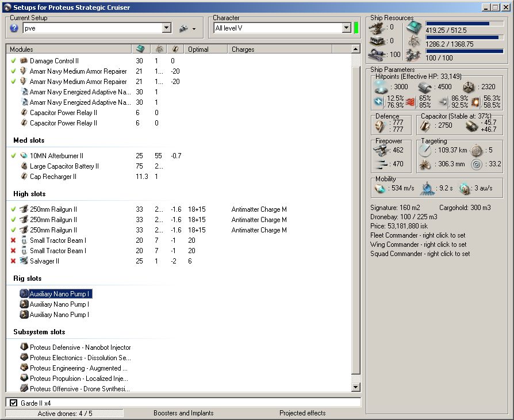Image resolution: width=514 pixels, height=420 pixels.
Task: Click the turret firepower icon showing 462
Action: [381, 150]
